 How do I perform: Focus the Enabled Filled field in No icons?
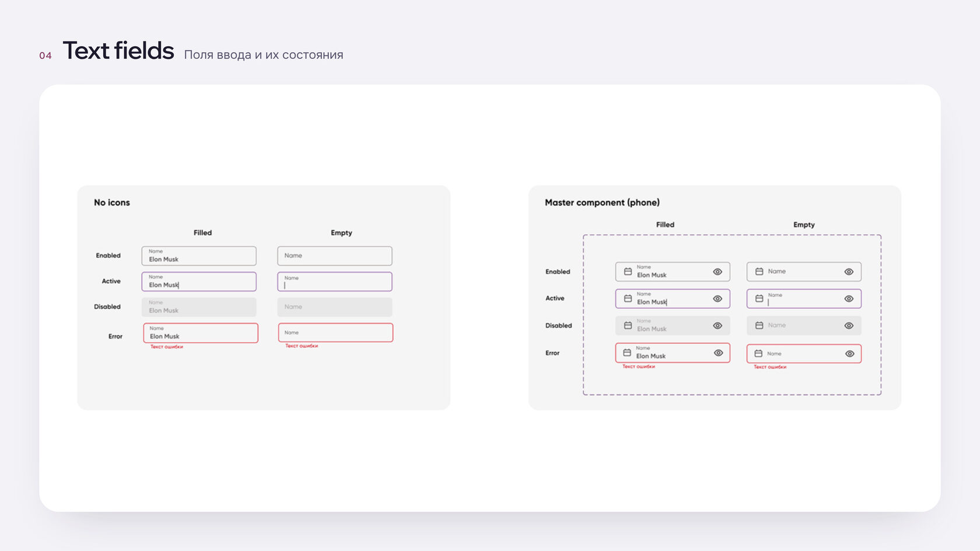(x=199, y=256)
